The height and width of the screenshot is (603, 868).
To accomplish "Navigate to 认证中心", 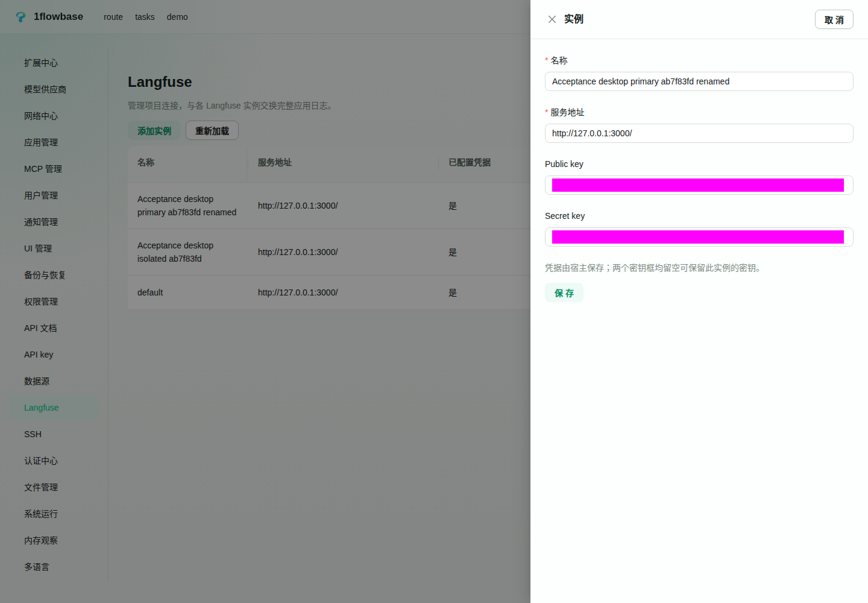I will pos(54,461).
